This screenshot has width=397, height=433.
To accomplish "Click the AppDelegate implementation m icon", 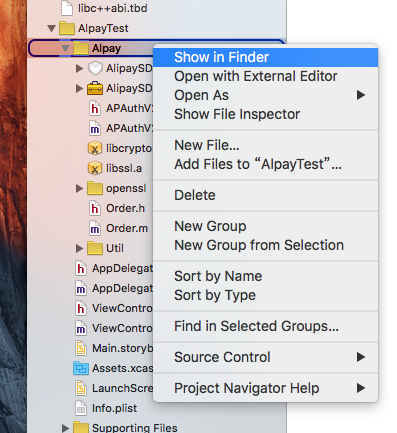I will (x=81, y=289).
